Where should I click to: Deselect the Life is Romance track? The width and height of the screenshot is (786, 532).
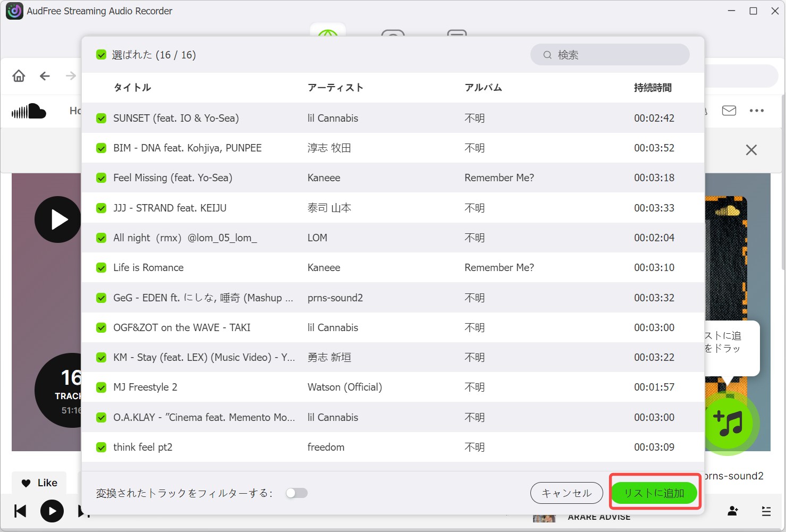pyautogui.click(x=101, y=267)
